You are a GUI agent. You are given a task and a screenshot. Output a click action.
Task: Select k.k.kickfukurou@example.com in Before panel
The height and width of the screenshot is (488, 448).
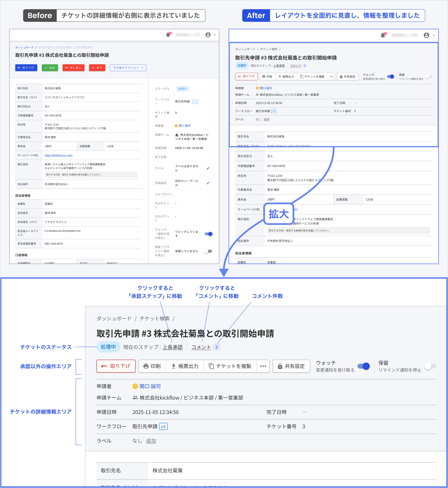point(63,231)
